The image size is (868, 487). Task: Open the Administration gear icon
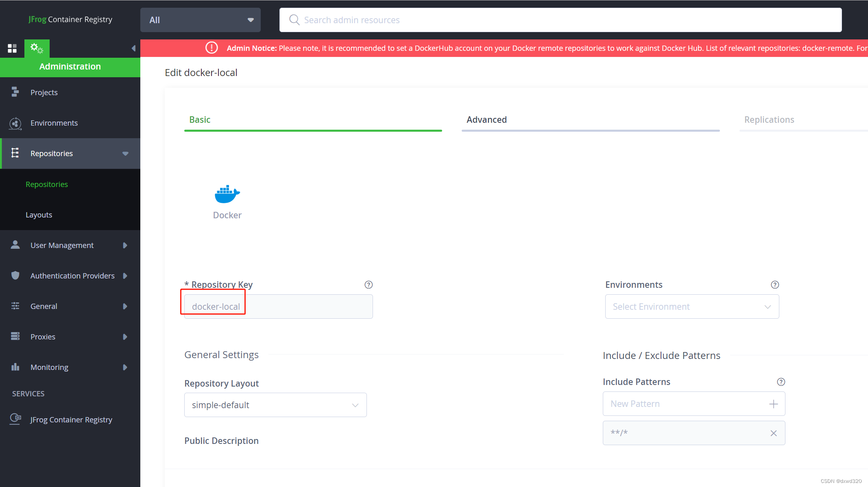point(37,48)
